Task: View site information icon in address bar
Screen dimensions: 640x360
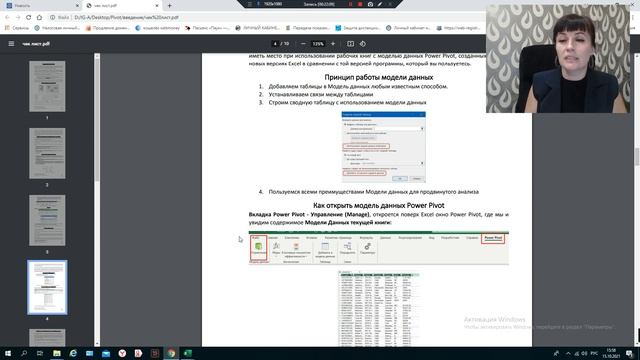Action: pos(53,17)
